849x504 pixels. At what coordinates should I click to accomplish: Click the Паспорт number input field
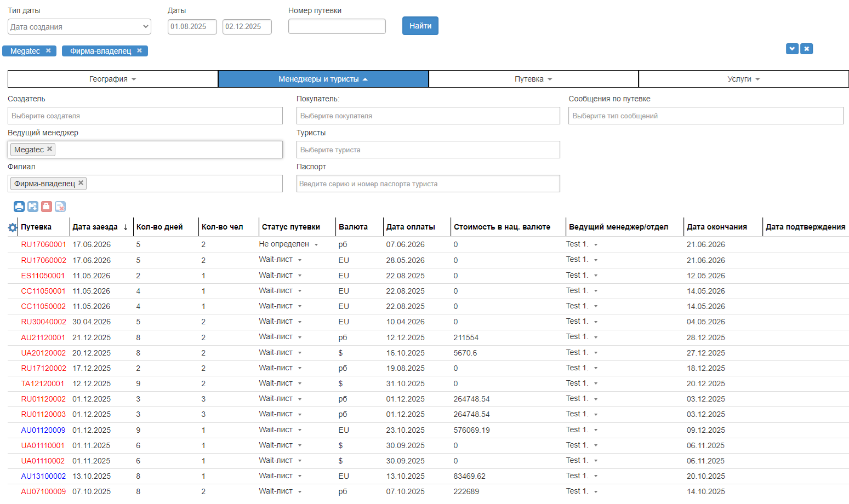pyautogui.click(x=428, y=184)
